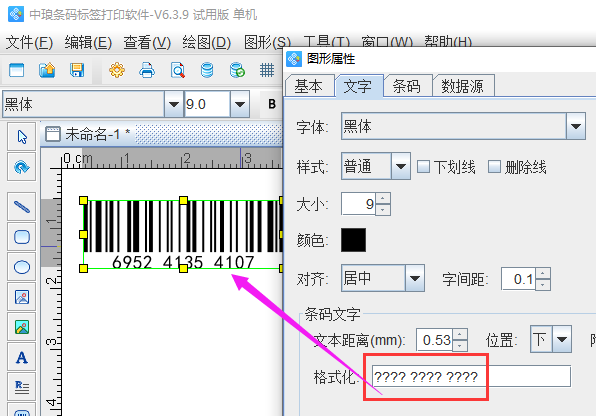Expand the 样式 style dropdown
Viewport: 596px width, 416px height.
coord(401,166)
